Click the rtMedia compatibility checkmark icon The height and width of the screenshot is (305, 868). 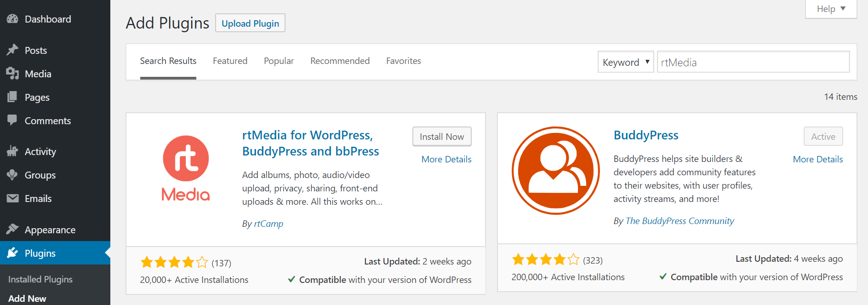[x=291, y=279]
